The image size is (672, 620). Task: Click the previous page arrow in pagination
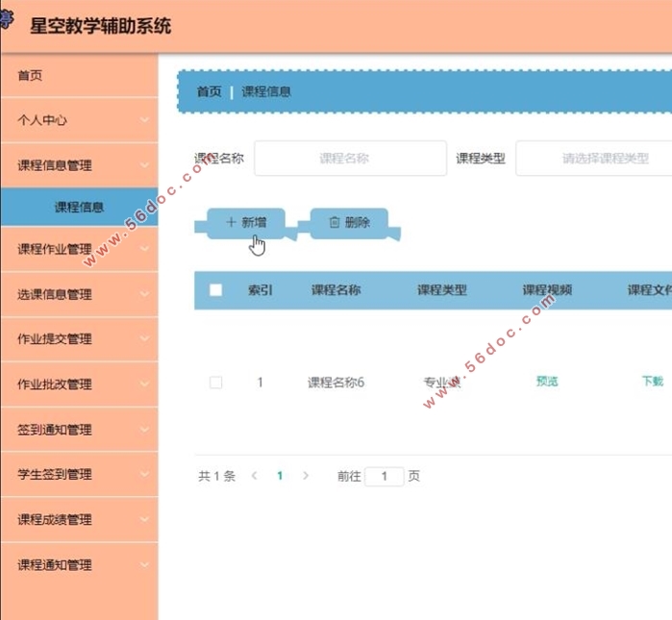255,476
